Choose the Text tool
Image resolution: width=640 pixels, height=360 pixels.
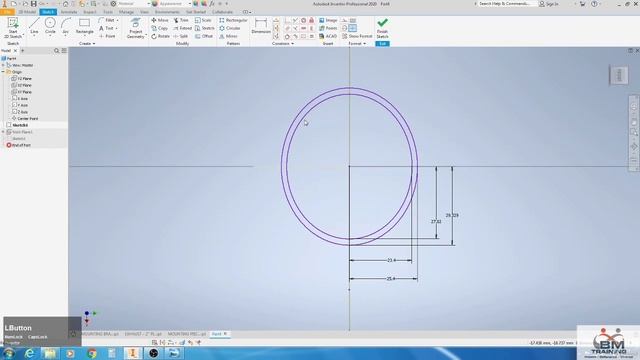click(107, 28)
